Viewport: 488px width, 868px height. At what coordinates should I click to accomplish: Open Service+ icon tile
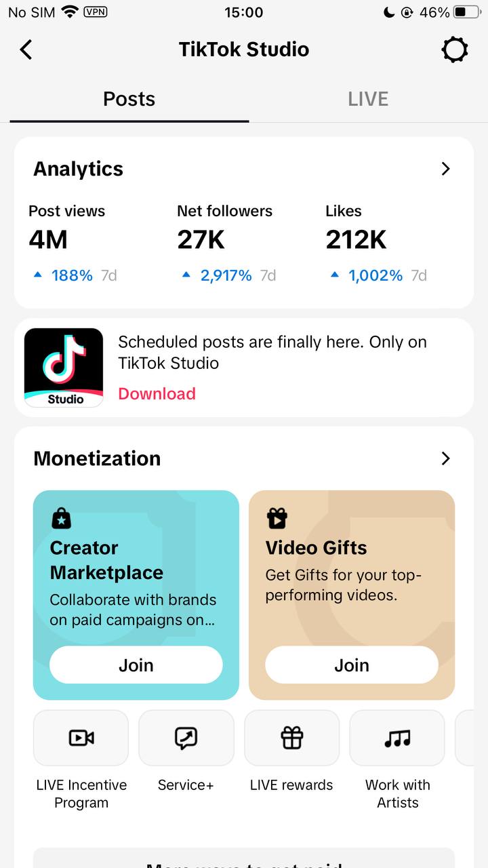click(x=186, y=738)
